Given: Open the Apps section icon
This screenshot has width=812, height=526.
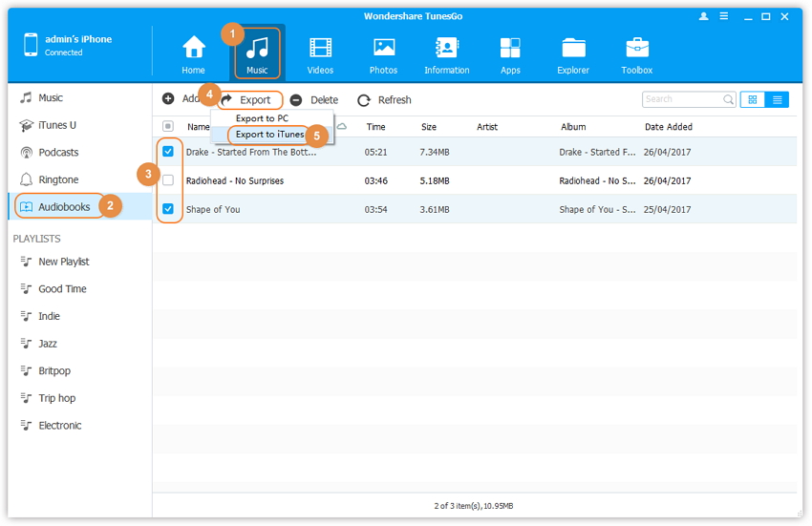Looking at the screenshot, I should 510,53.
